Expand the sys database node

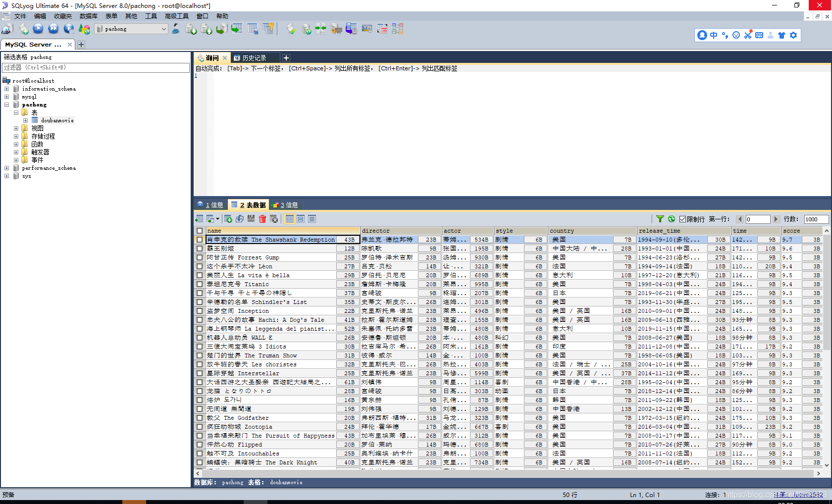tap(7, 176)
